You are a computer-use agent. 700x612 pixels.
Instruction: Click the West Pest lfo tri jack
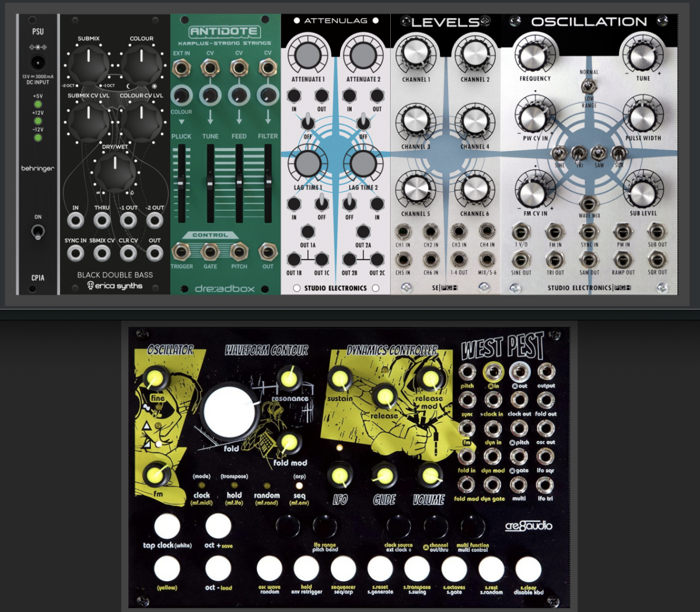pyautogui.click(x=546, y=485)
